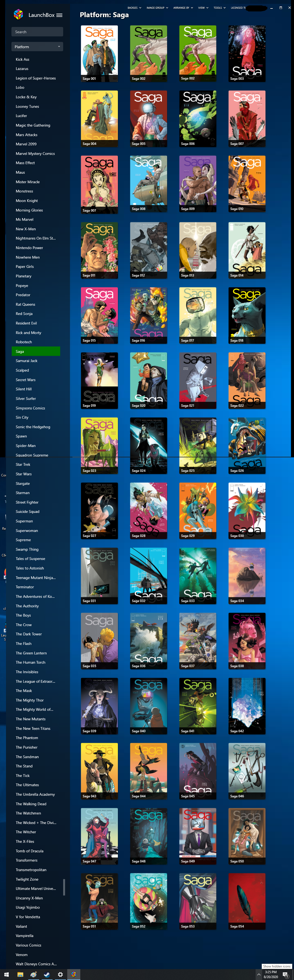Click the LaunchBox cube logo

click(x=18, y=14)
